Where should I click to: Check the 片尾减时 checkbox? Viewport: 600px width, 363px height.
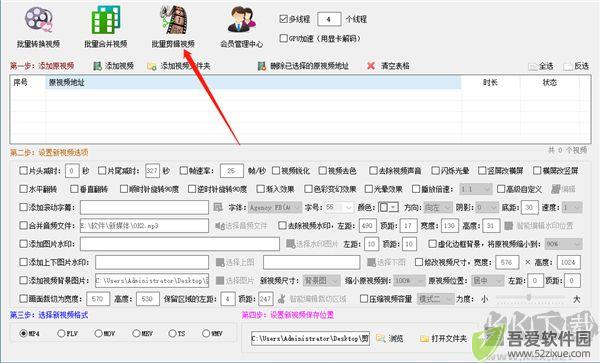point(102,171)
